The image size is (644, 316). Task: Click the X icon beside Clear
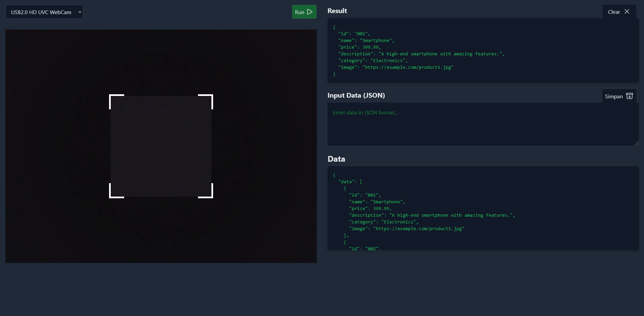coord(627,11)
